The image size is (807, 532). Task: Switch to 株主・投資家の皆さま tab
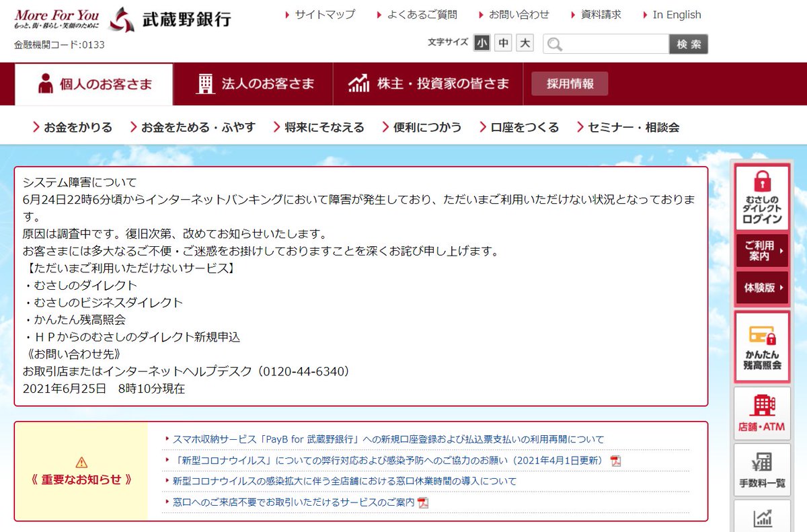pyautogui.click(x=428, y=85)
